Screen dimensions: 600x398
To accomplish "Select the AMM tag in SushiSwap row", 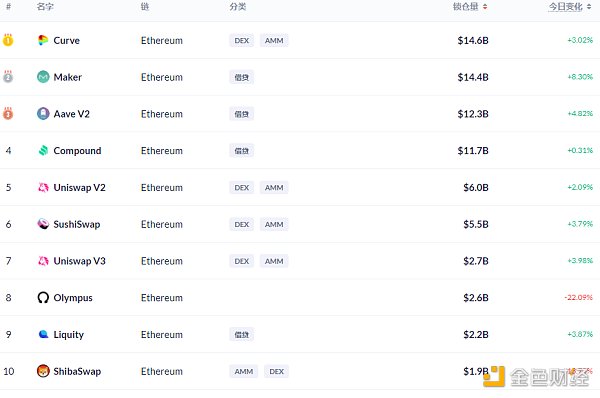I will (274, 224).
